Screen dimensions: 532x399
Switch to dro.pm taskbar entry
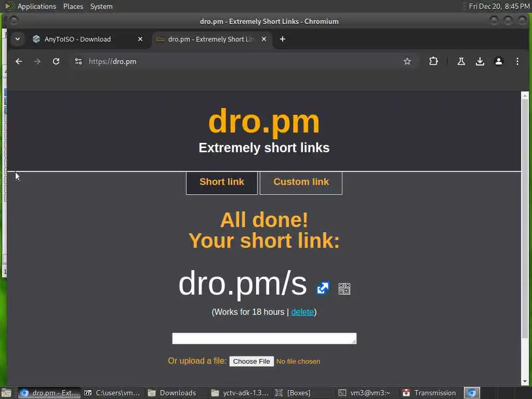click(49, 393)
